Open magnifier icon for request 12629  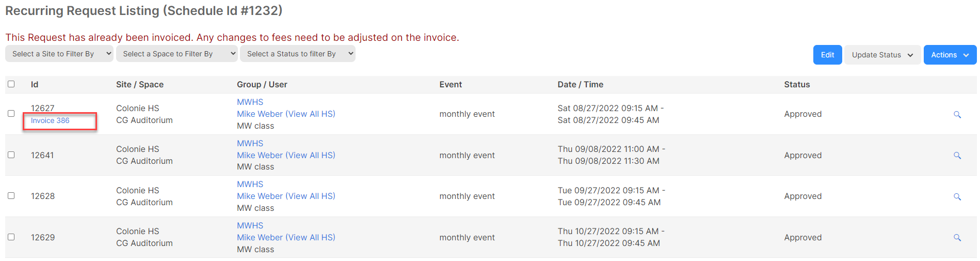pos(957,238)
